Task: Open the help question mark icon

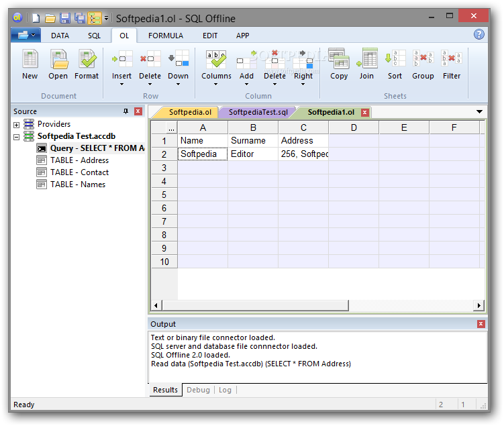Action: pos(479,34)
